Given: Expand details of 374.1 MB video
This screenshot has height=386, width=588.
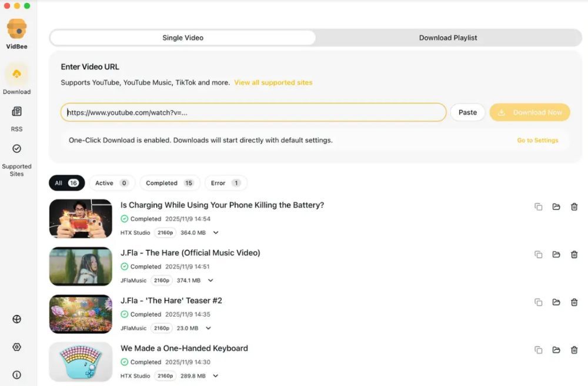Looking at the screenshot, I should (x=211, y=281).
